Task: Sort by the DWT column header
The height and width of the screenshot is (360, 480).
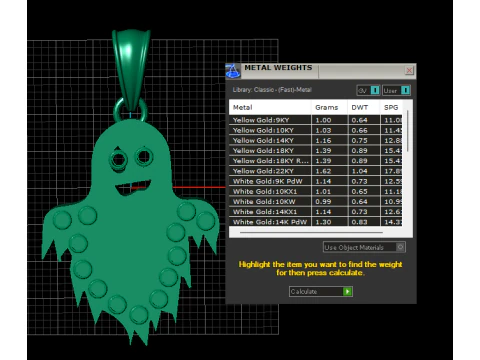Action: coord(364,107)
